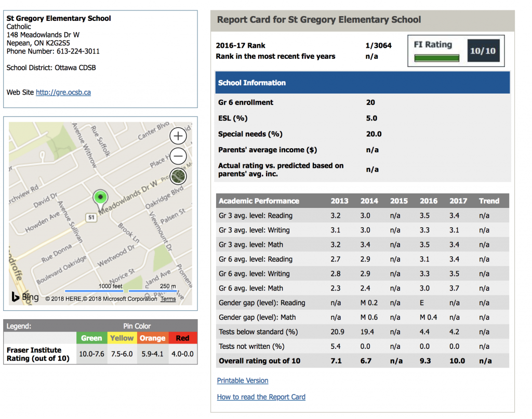Switch map to aerial view
This screenshot has height=419, width=532.
(178, 176)
